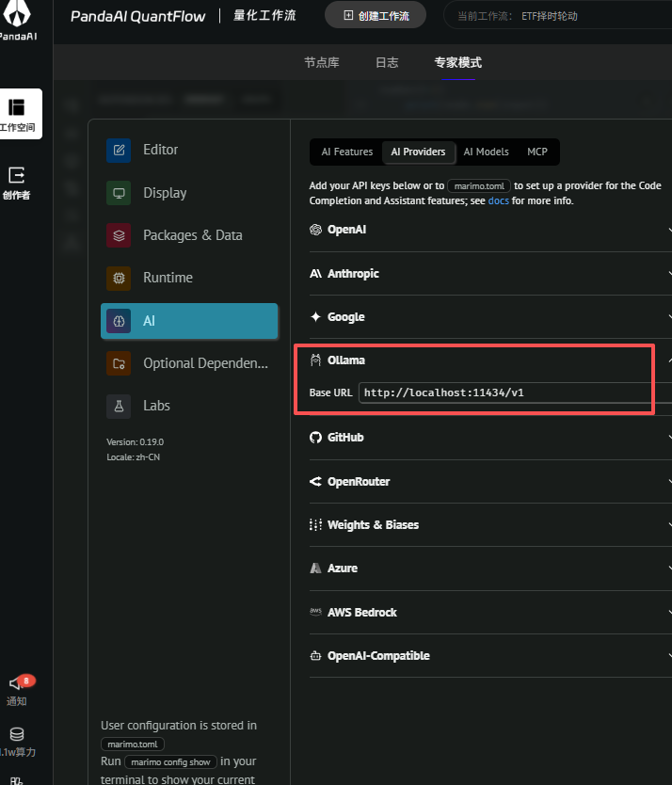The height and width of the screenshot is (785, 672).
Task: Click the 量化工作流 header text
Action: (x=264, y=15)
